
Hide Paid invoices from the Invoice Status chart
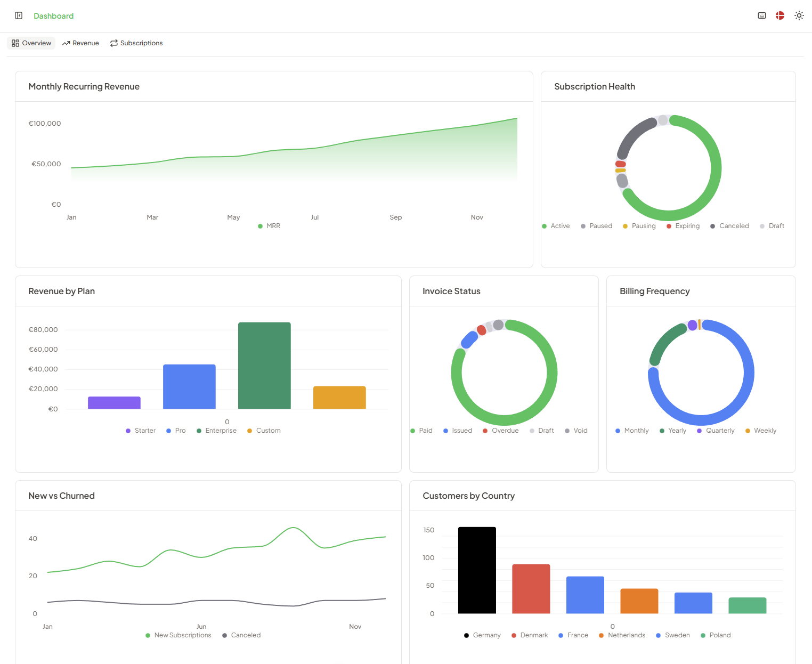pos(421,430)
